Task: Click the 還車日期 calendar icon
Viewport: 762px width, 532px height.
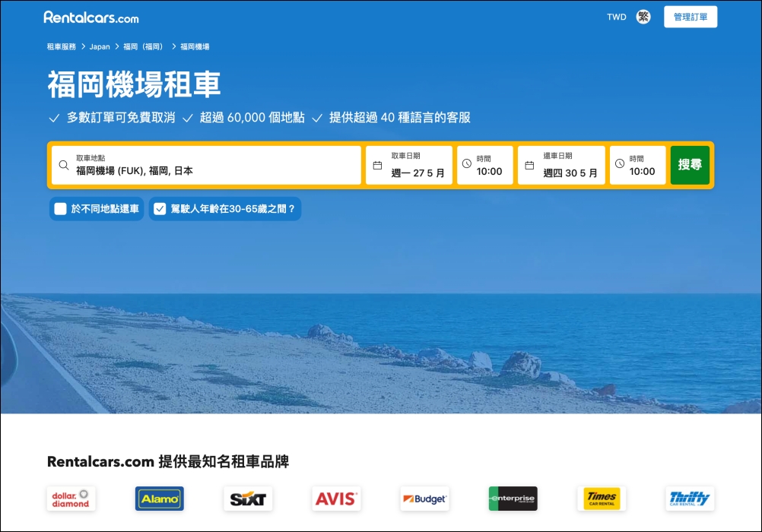Action: click(530, 166)
